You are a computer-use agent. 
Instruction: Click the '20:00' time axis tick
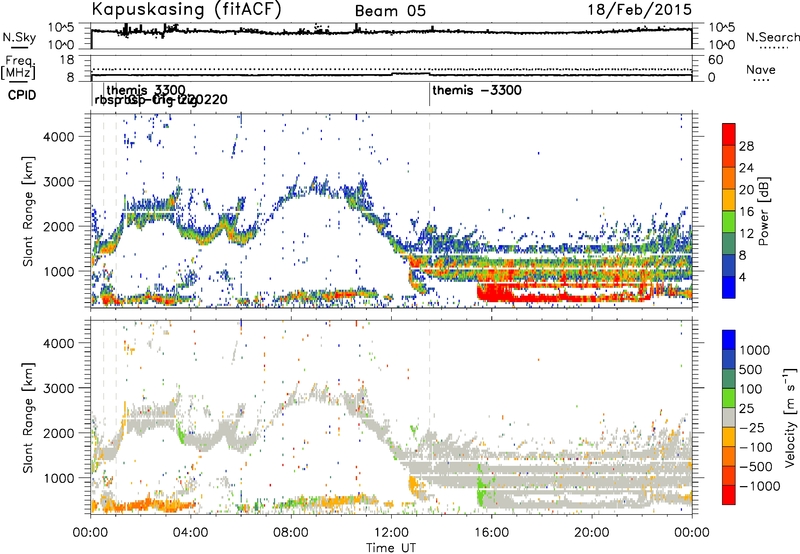pyautogui.click(x=592, y=533)
